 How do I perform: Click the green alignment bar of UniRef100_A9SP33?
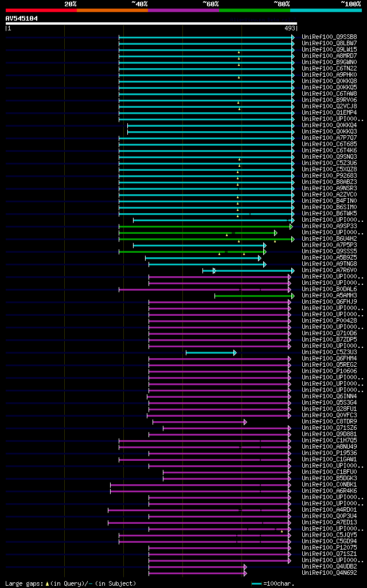(x=206, y=226)
